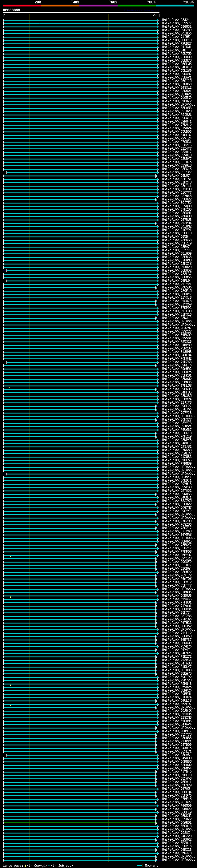
Task: Click the alignment bar for UniRef100_Q1UZX3
Action: [x=82, y=362]
